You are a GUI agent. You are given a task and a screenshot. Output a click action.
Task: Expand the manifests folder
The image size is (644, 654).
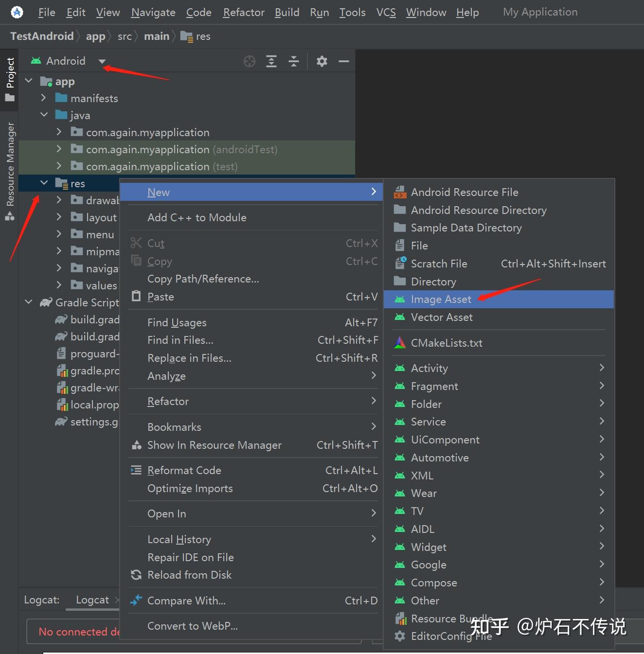[43, 98]
